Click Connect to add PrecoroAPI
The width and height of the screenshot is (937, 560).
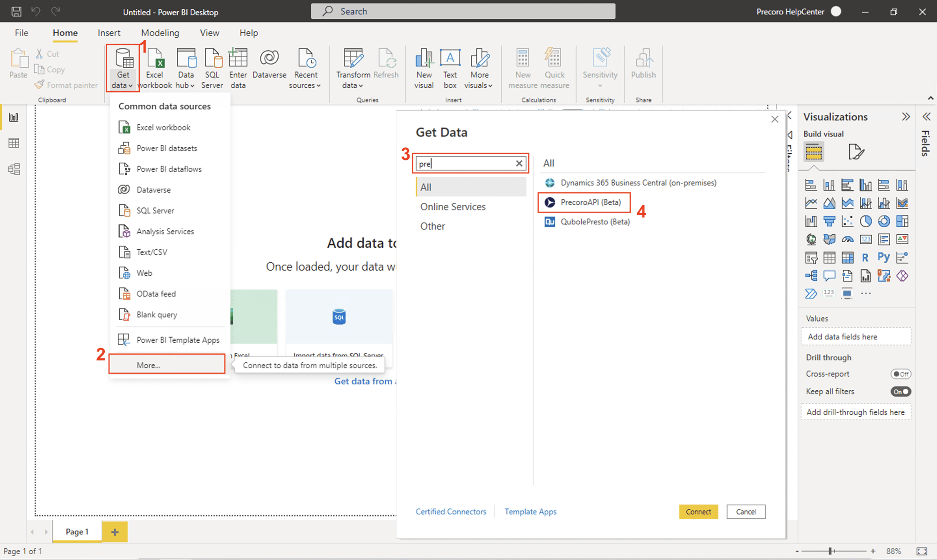pos(698,511)
